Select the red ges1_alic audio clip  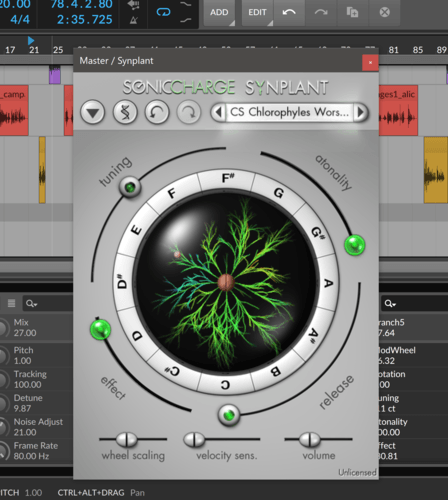point(398,110)
